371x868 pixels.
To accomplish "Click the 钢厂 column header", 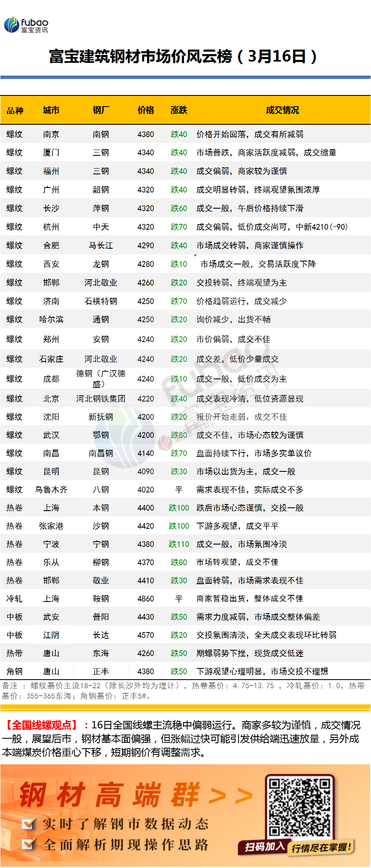I will coord(101,110).
